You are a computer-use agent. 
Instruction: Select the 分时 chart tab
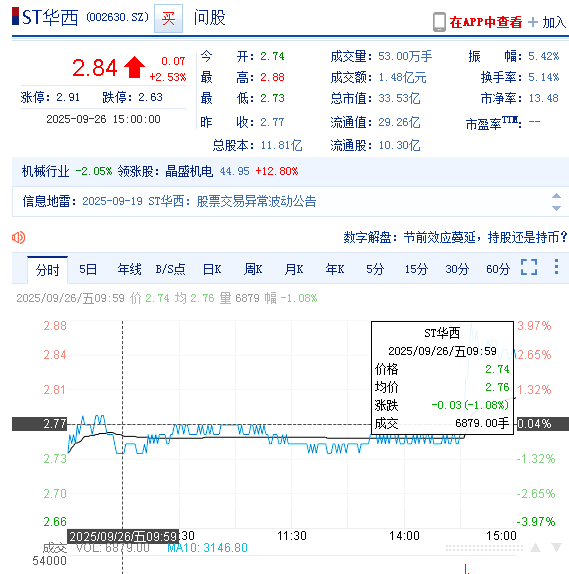coord(47,270)
